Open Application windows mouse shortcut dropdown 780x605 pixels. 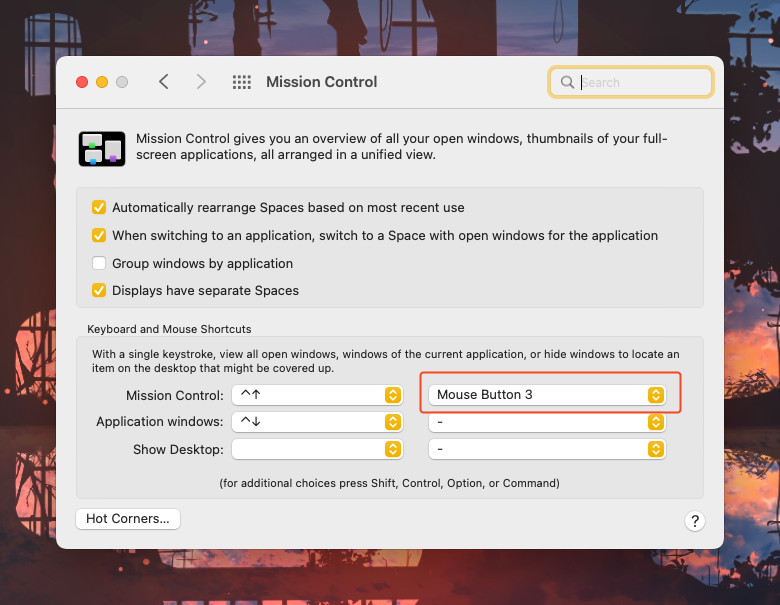(547, 422)
